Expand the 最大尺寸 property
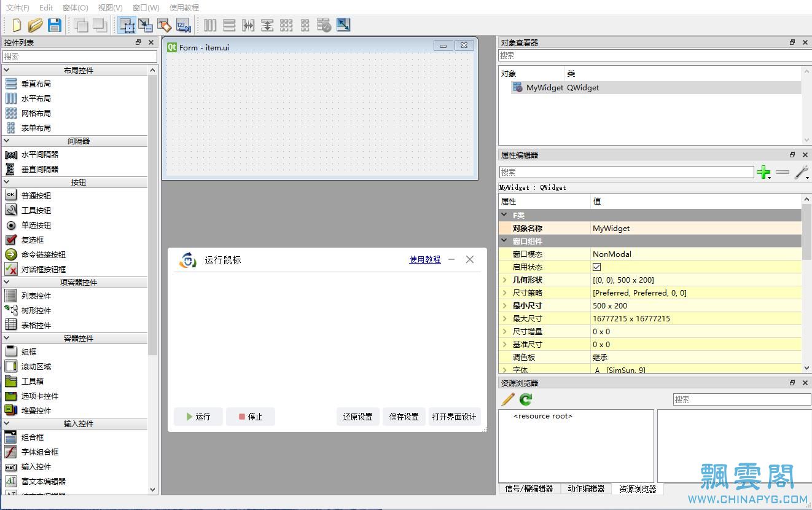This screenshot has height=510, width=812. (x=505, y=318)
